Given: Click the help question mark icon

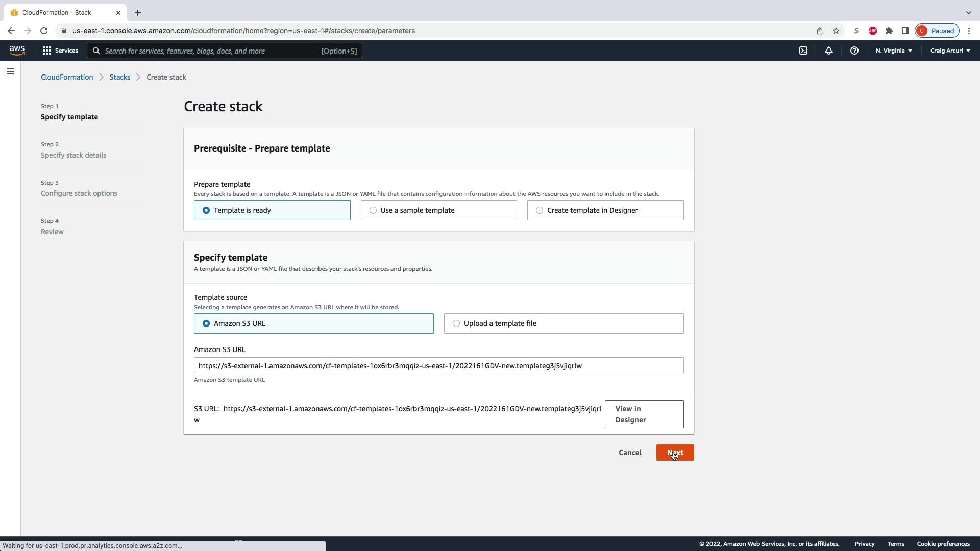Looking at the screenshot, I should tap(854, 51).
